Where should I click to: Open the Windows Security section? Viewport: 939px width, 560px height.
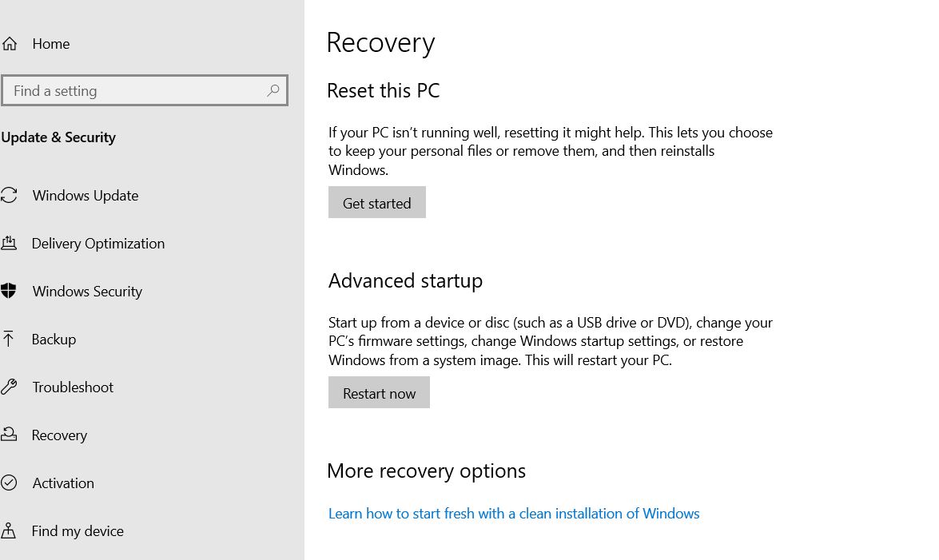click(87, 292)
